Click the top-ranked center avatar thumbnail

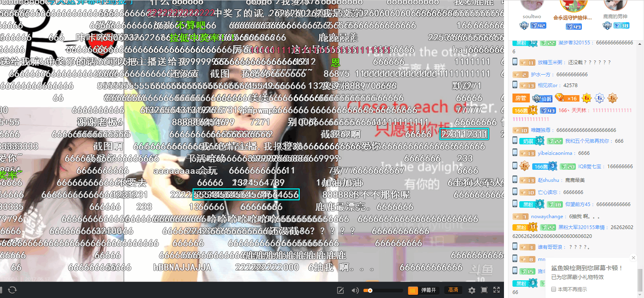pos(573,6)
